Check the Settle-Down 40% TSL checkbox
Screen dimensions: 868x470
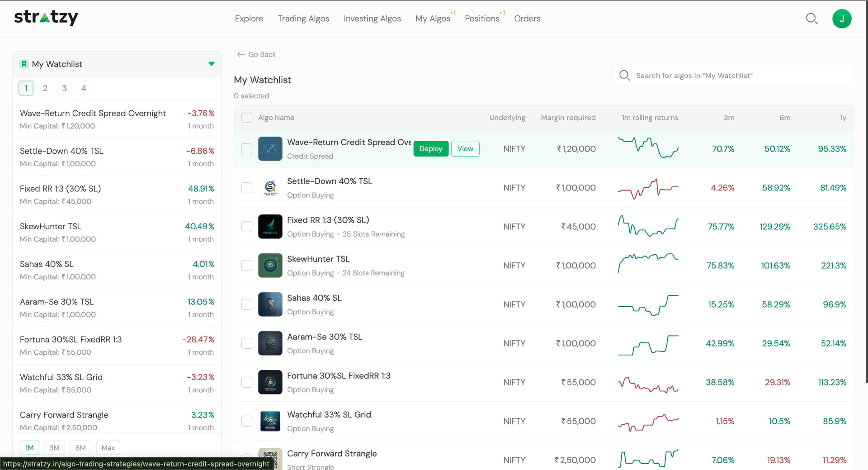click(247, 188)
